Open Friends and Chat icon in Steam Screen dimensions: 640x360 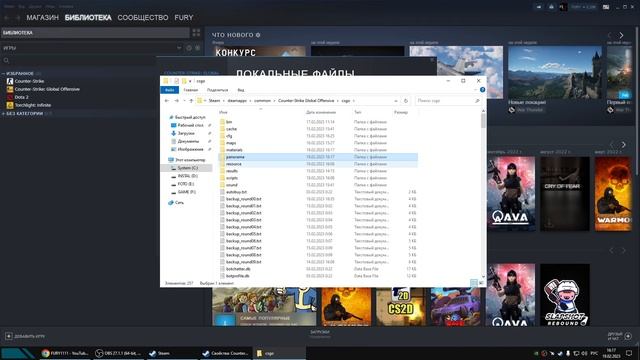point(628,336)
